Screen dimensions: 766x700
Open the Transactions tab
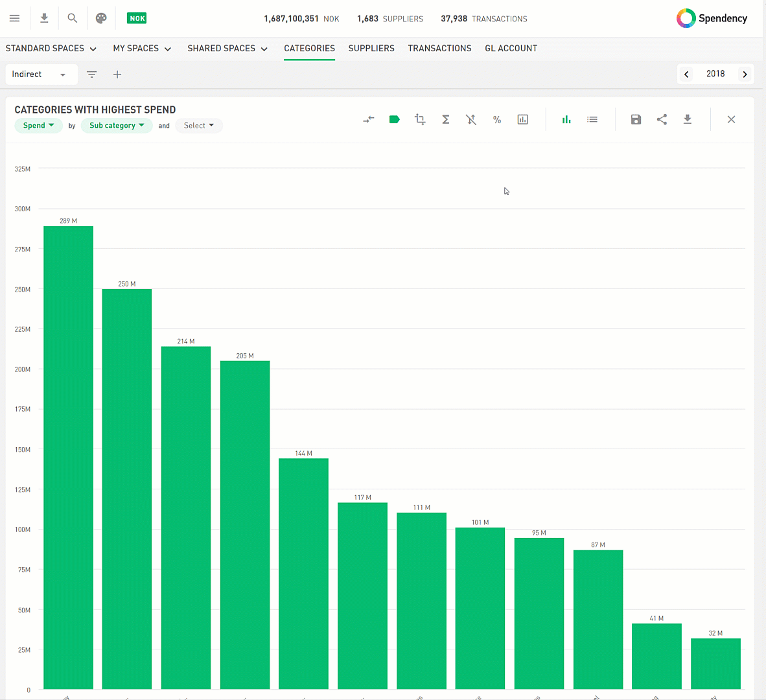439,49
